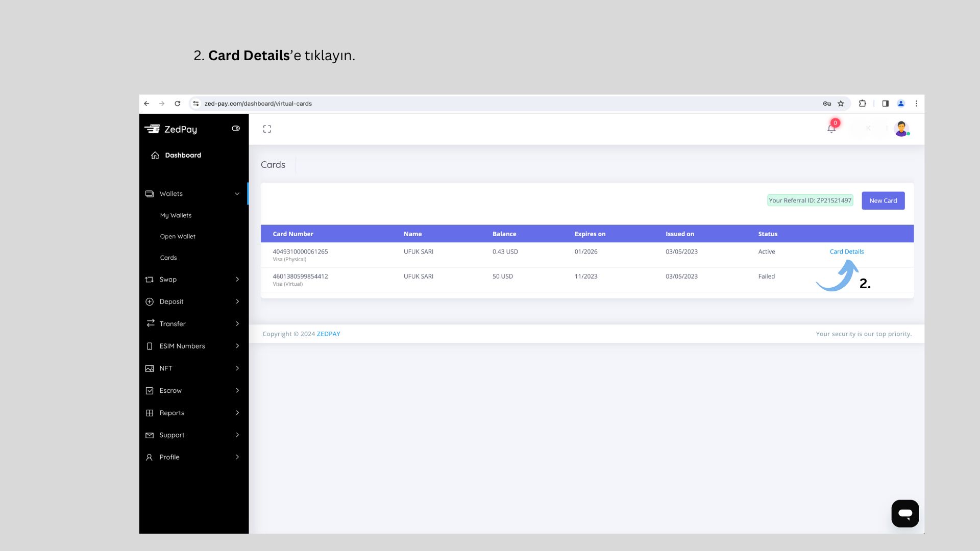Image resolution: width=980 pixels, height=551 pixels.
Task: Expand the Profile menu chevron
Action: tap(237, 457)
